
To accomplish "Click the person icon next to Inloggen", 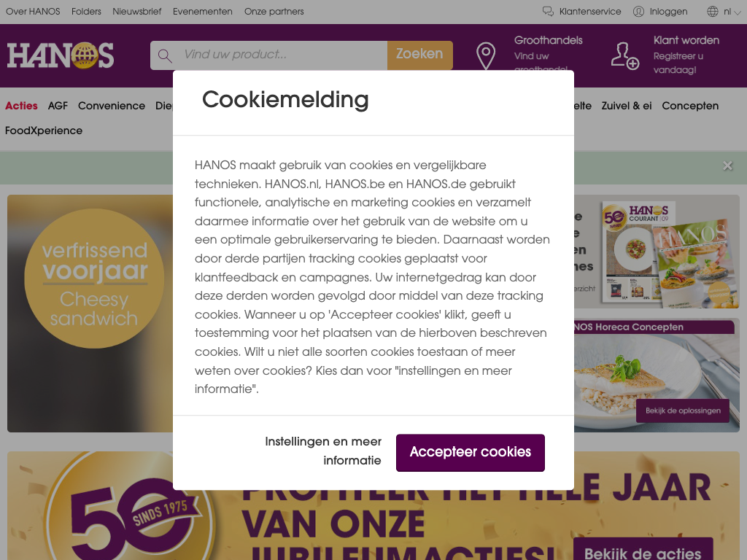I will pyautogui.click(x=638, y=12).
